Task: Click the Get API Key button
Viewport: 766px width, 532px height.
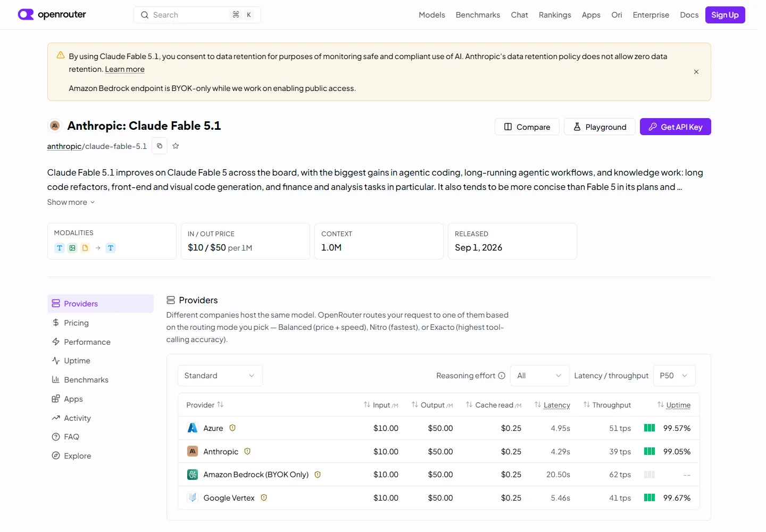Action: (675, 127)
